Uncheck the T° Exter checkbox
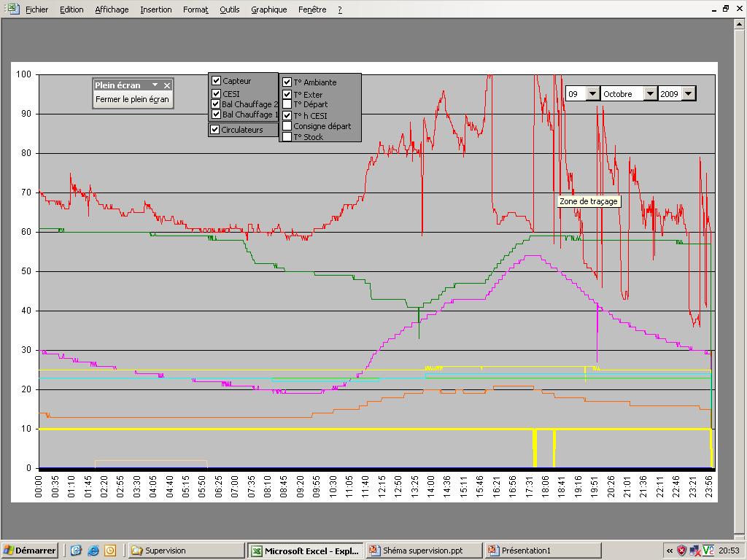Viewport: 747px width, 560px height. 287,94
